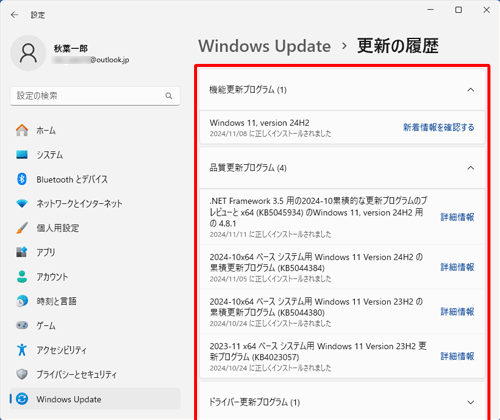Image resolution: width=500 pixels, height=420 pixels.
Task: Collapse the 品質更新プログラム section chevron
Action: click(471, 168)
